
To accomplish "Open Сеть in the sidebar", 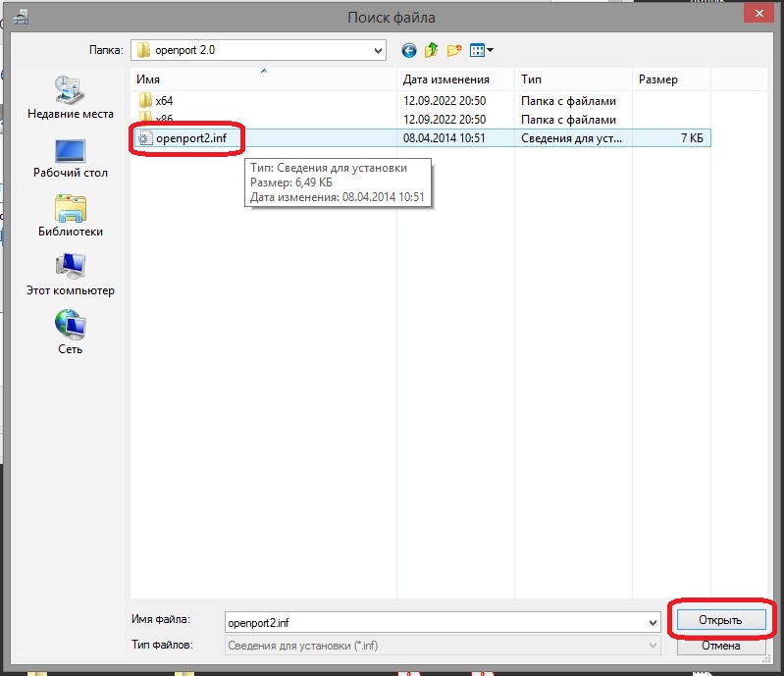I will coord(70,333).
